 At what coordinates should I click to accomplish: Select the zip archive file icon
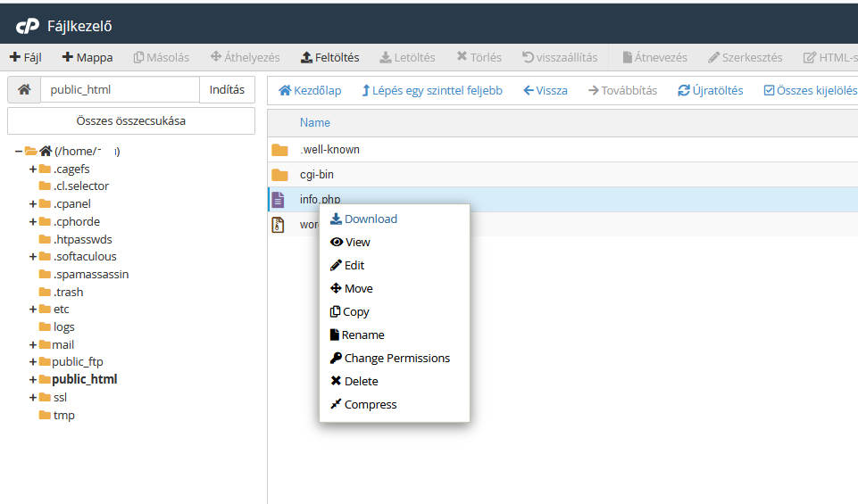(x=278, y=225)
